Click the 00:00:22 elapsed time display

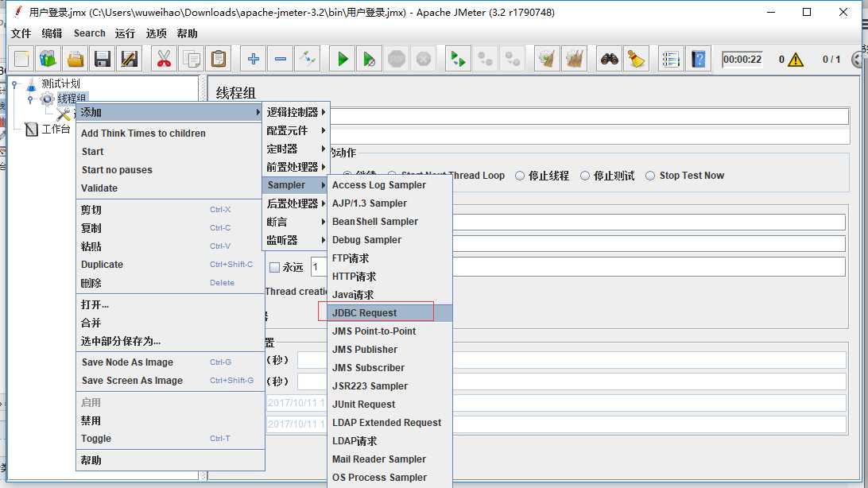tap(742, 59)
